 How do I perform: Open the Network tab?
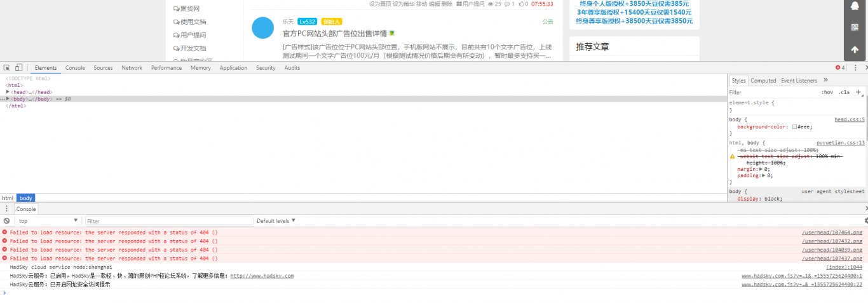point(132,68)
